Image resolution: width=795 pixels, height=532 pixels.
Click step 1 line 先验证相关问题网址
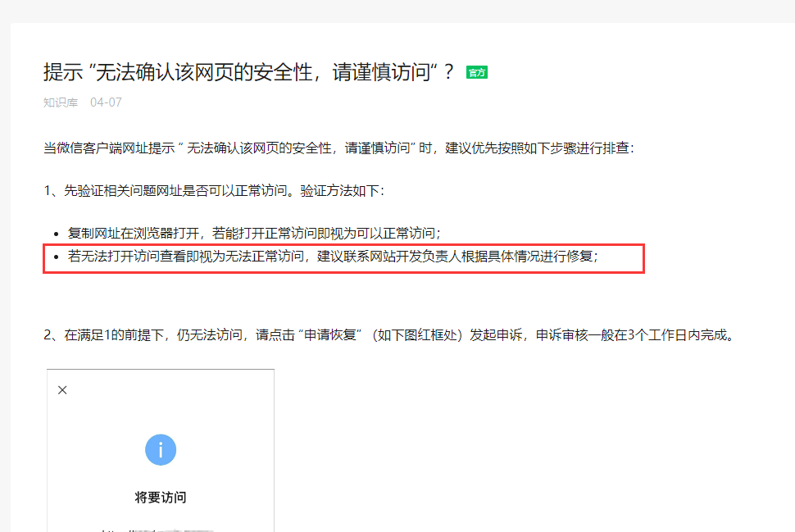click(214, 191)
